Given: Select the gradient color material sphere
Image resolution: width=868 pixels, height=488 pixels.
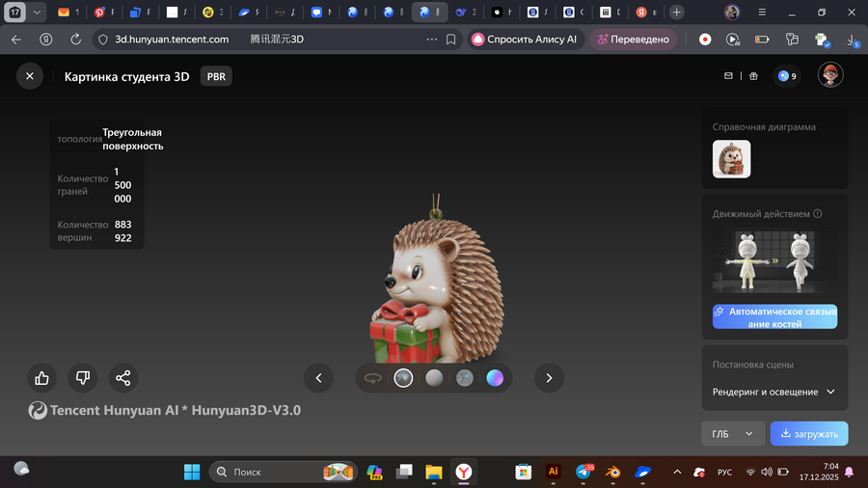Looking at the screenshot, I should 495,378.
